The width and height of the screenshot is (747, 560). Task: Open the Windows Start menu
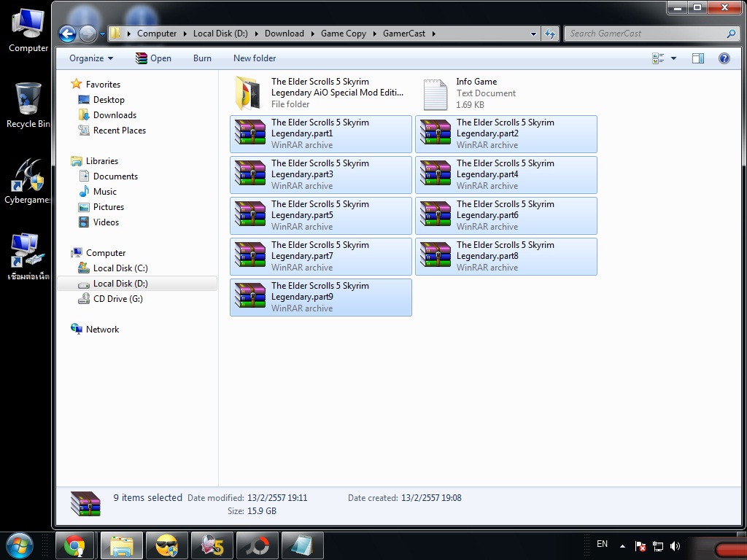point(19,545)
